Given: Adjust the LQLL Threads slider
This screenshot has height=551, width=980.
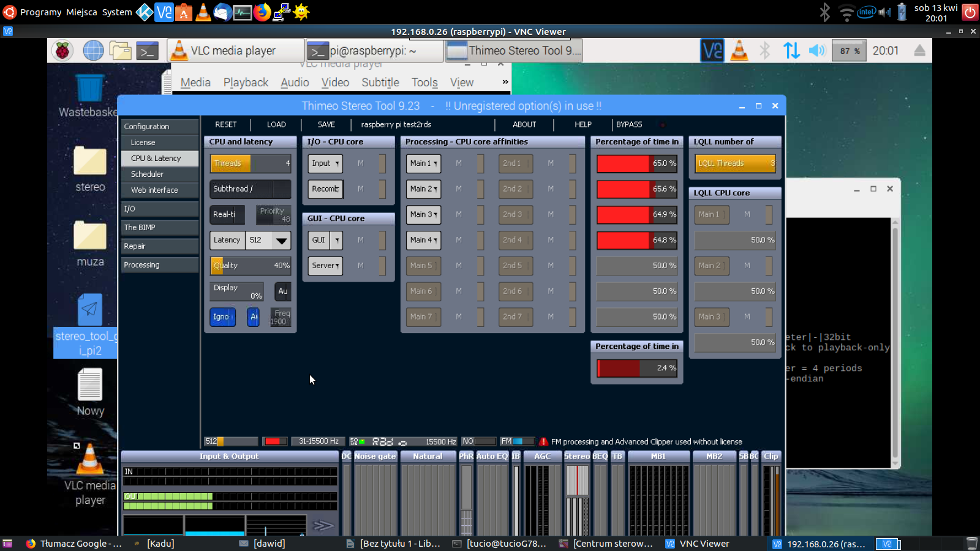Looking at the screenshot, I should pyautogui.click(x=735, y=163).
